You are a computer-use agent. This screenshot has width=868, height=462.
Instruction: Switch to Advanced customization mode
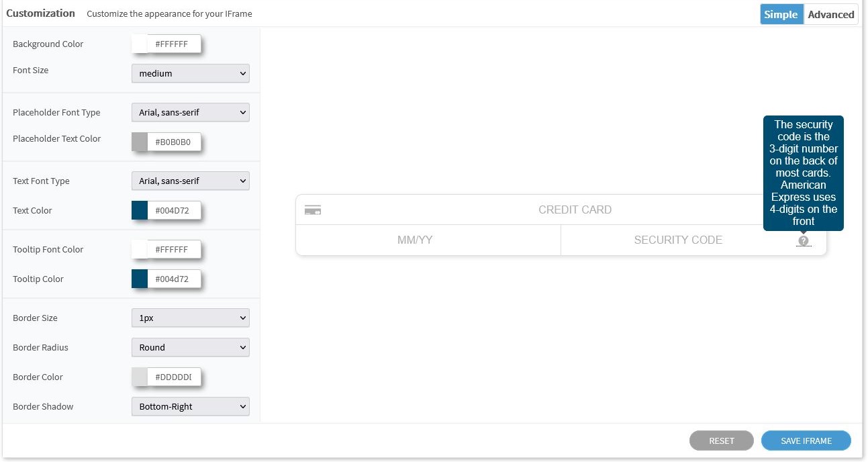click(830, 14)
